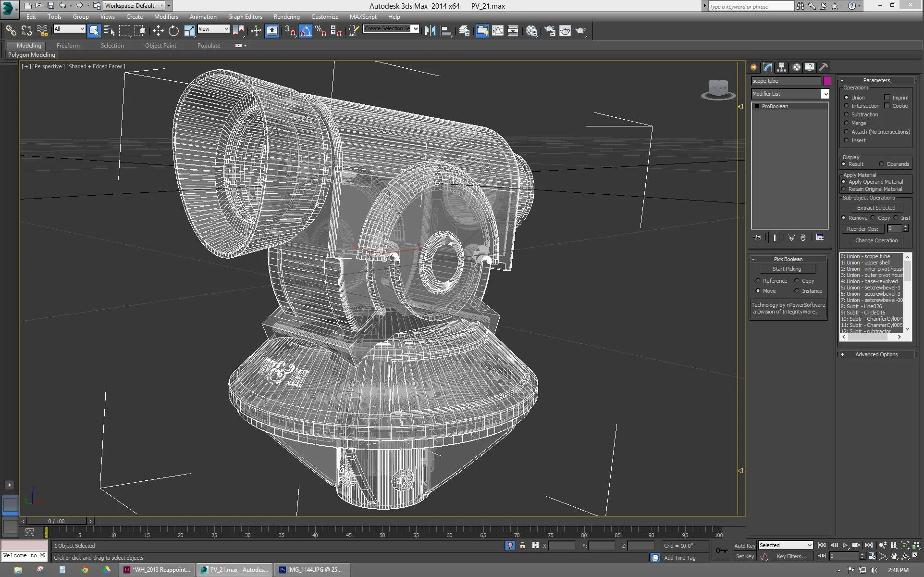Activate the Select and Rotate tool

173,31
